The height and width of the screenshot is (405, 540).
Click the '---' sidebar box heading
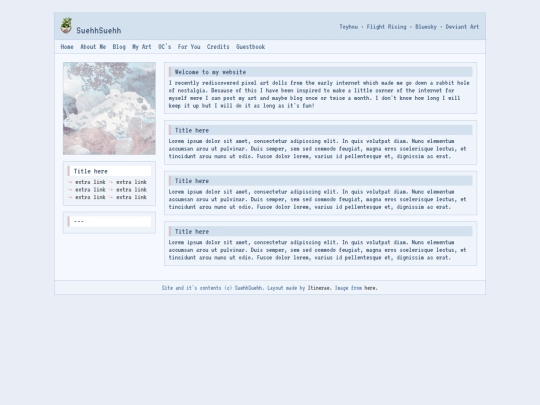tap(109, 221)
